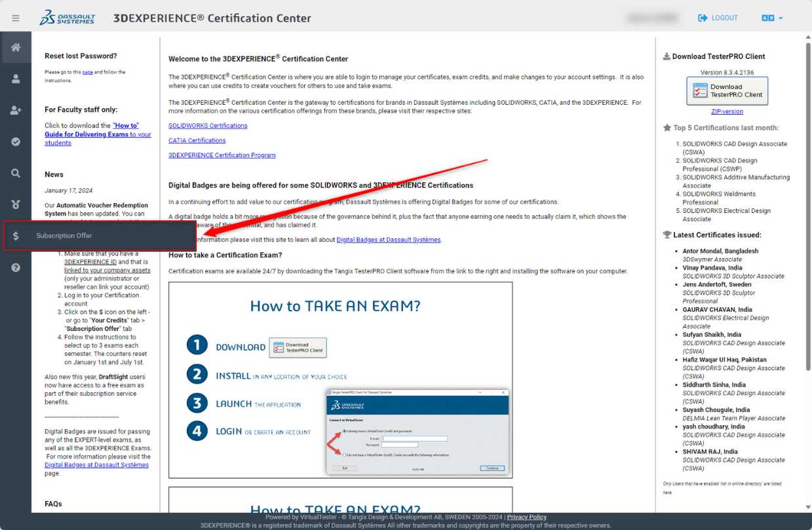Open the search magnifier in the sidebar

pos(16,173)
